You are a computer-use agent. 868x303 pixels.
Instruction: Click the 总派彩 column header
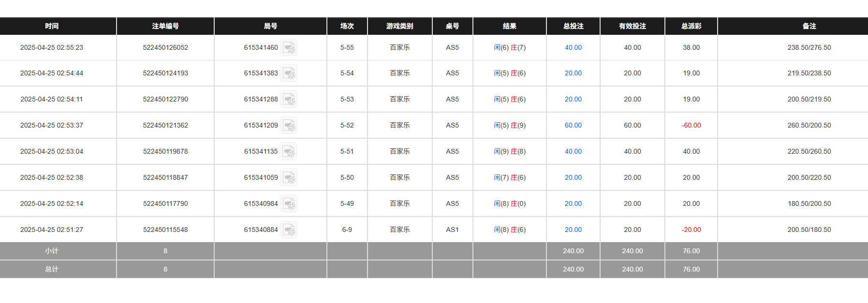click(x=691, y=26)
